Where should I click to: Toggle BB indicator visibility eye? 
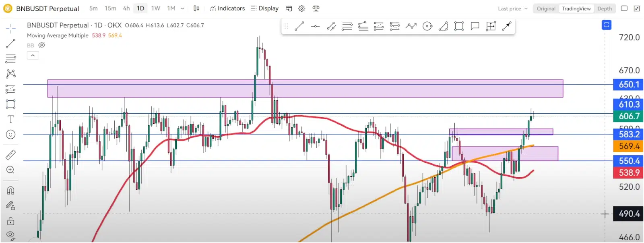tap(41, 45)
